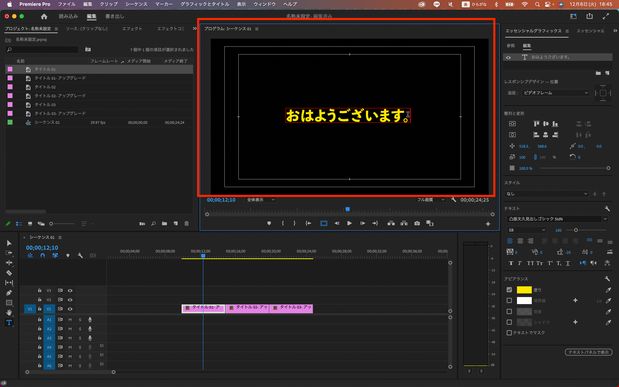This screenshot has width=619, height=387.
Task: Select the Pen tool
Action: (x=9, y=293)
